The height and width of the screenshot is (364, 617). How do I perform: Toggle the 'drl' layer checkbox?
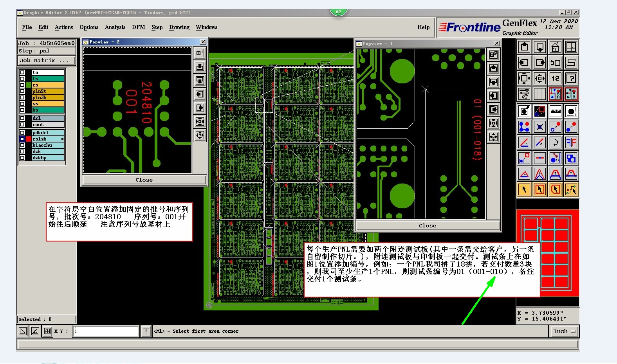click(x=22, y=118)
